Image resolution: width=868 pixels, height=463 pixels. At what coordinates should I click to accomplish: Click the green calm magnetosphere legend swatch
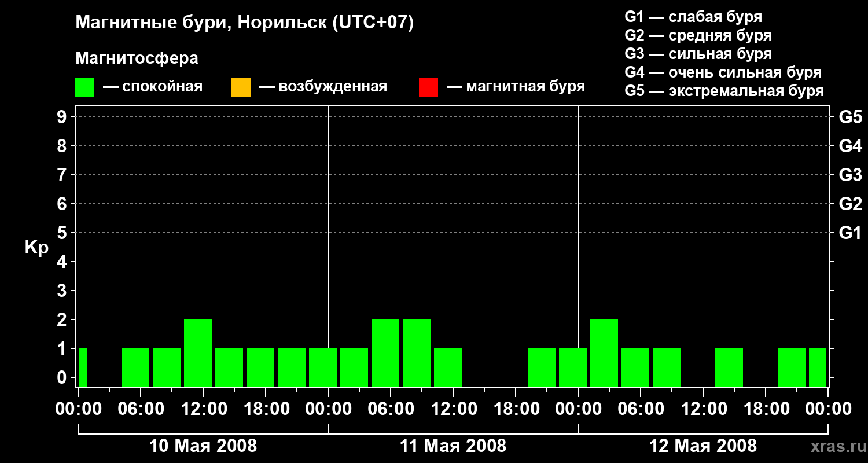(x=85, y=87)
